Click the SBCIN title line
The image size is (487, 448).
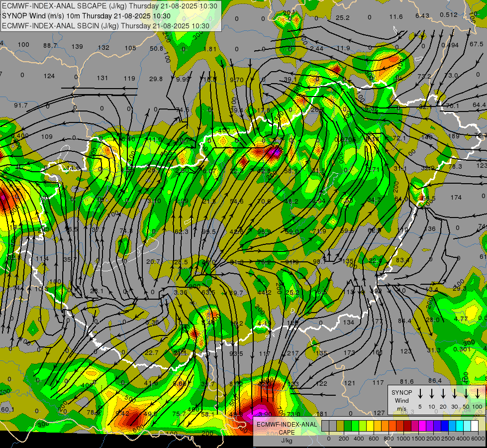(105, 26)
